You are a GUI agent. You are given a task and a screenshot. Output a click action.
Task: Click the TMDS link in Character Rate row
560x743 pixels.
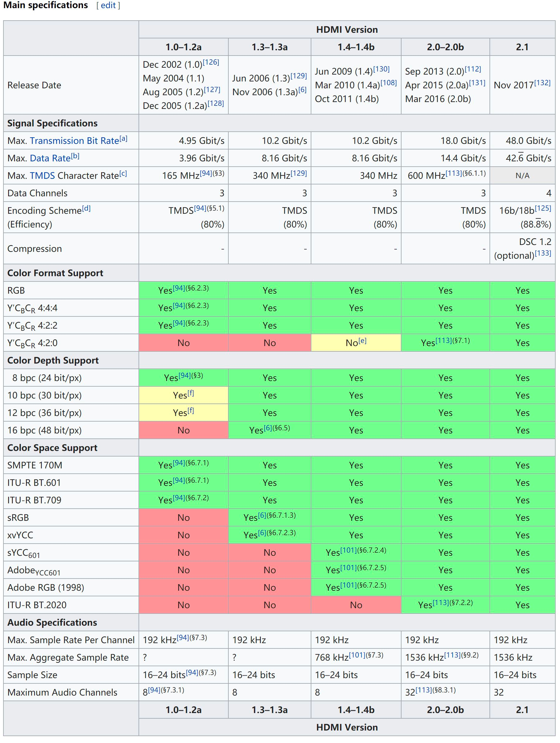(x=42, y=175)
